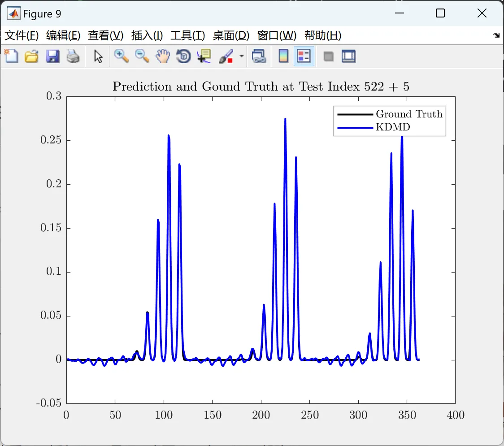Minimize the Figure 9 window

pos(399,13)
